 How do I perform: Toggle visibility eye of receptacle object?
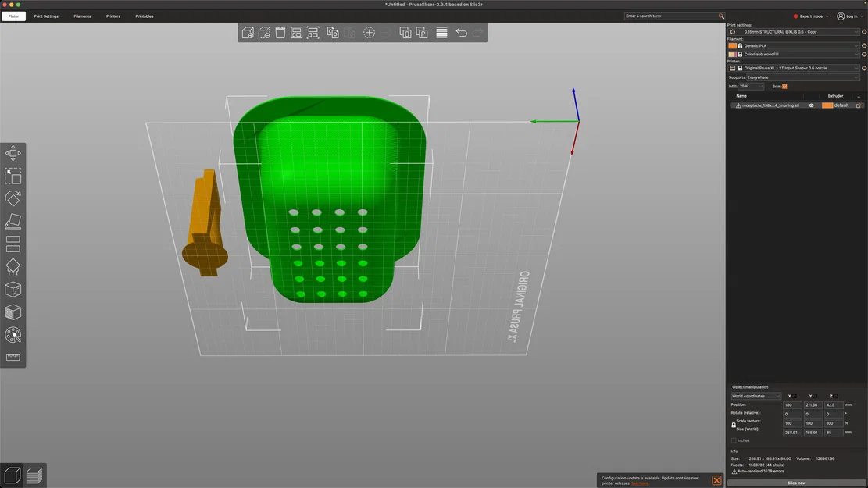point(811,105)
